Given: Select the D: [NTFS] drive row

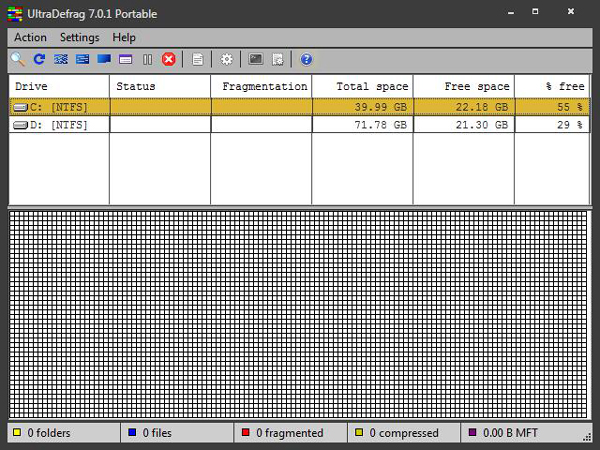Looking at the screenshot, I should 299,125.
